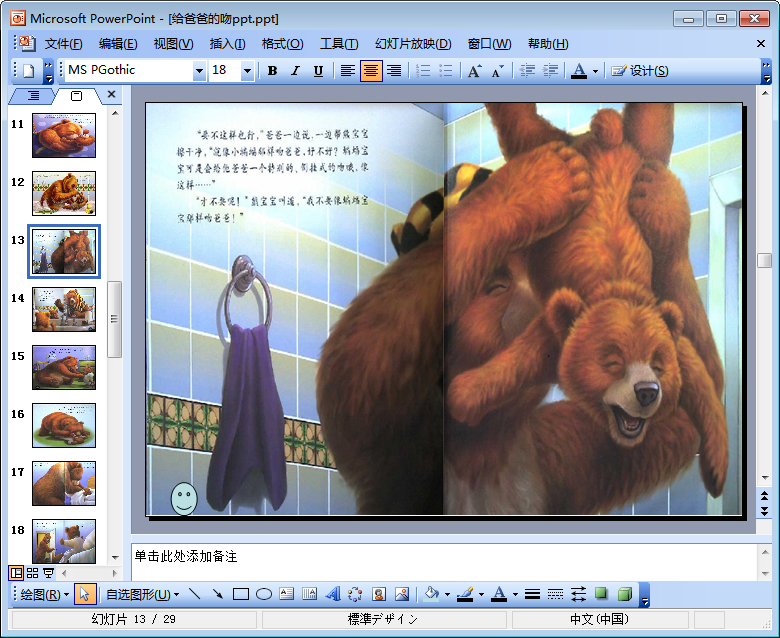Open the 工具 (Tools) menu
780x638 pixels.
click(x=339, y=44)
